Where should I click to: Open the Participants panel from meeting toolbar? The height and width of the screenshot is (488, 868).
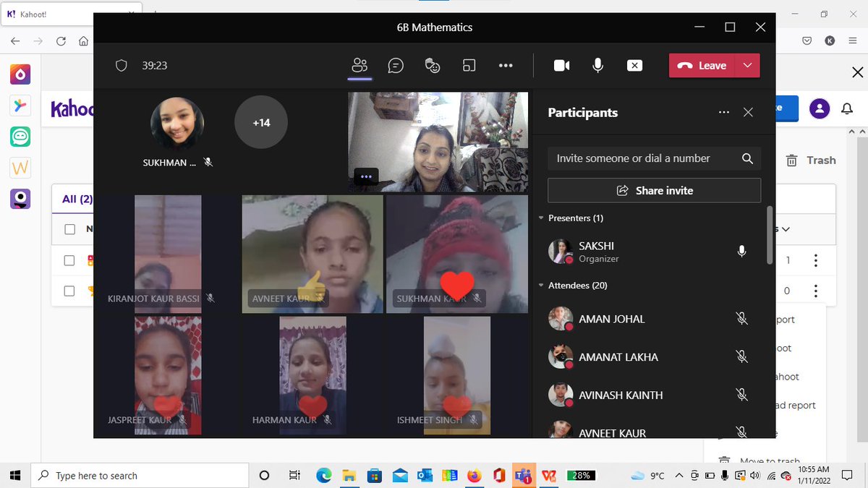[x=359, y=65]
